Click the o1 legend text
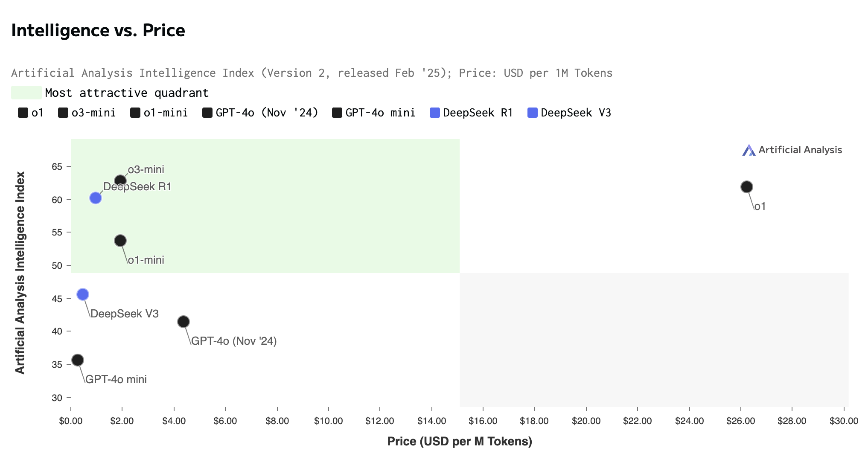Viewport: 868px width, 471px height. [38, 113]
